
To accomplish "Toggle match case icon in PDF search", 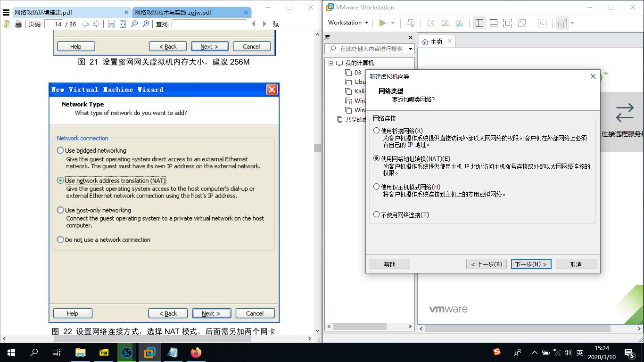I will (276, 24).
